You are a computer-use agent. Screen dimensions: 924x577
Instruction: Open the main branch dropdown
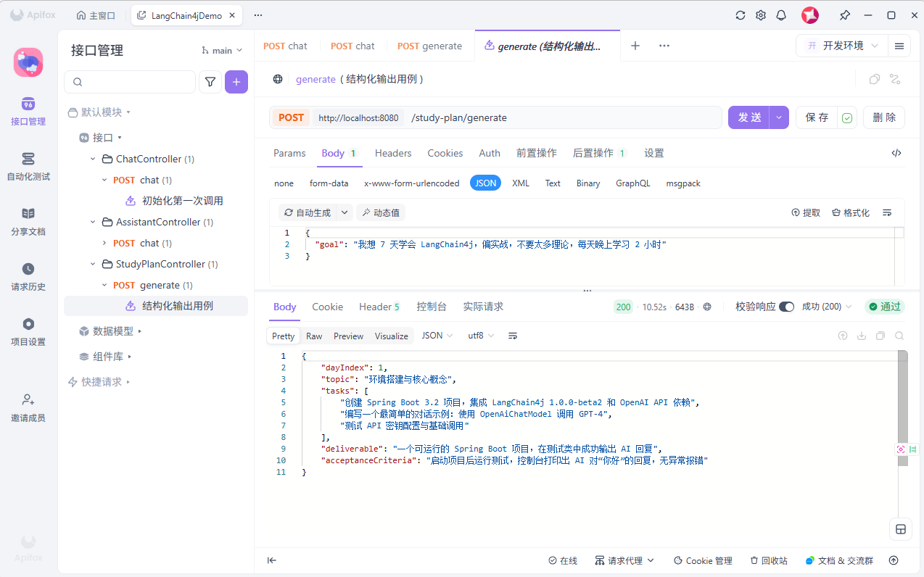point(222,50)
